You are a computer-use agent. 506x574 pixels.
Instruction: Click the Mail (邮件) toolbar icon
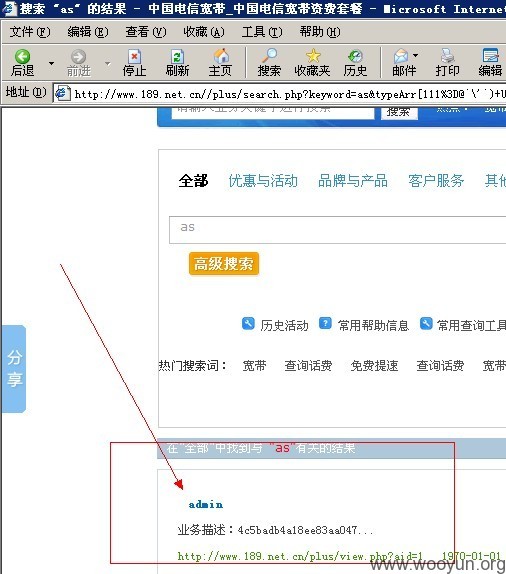[401, 56]
